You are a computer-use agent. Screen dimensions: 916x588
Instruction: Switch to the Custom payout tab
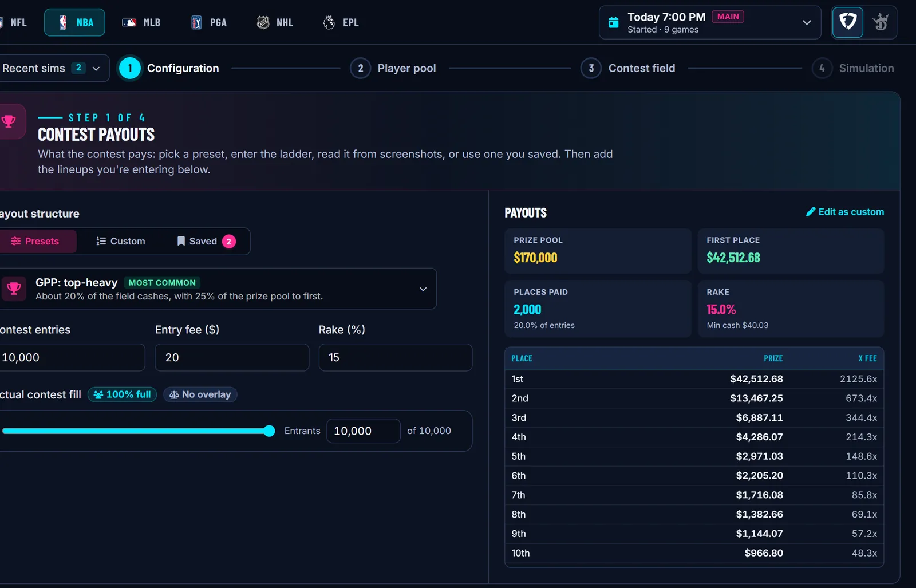121,241
